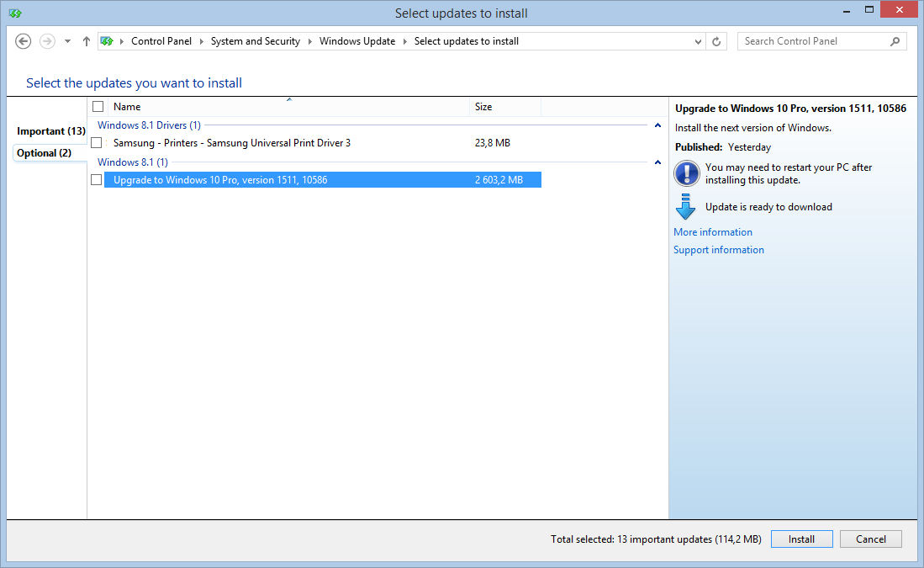Image resolution: width=924 pixels, height=568 pixels.
Task: Click the Control Panel breadcrumb
Action: [161, 41]
